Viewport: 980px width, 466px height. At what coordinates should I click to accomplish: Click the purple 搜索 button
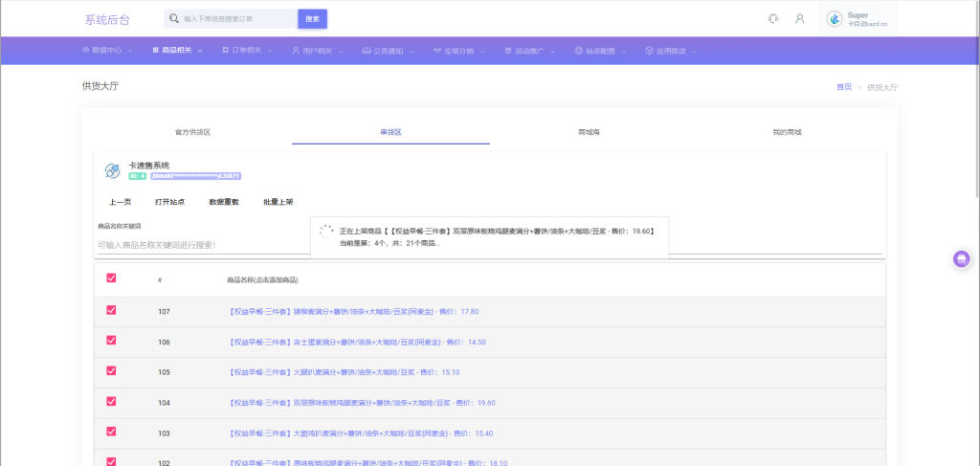[313, 19]
